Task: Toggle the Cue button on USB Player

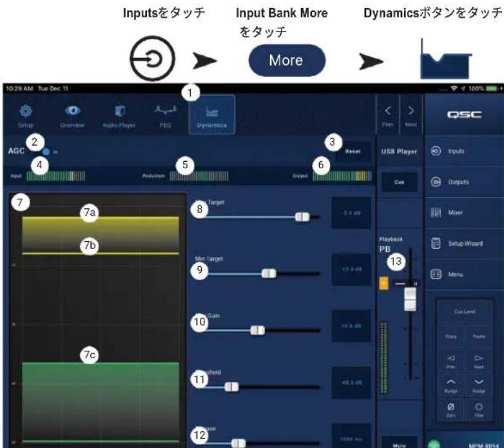Action: click(x=399, y=182)
